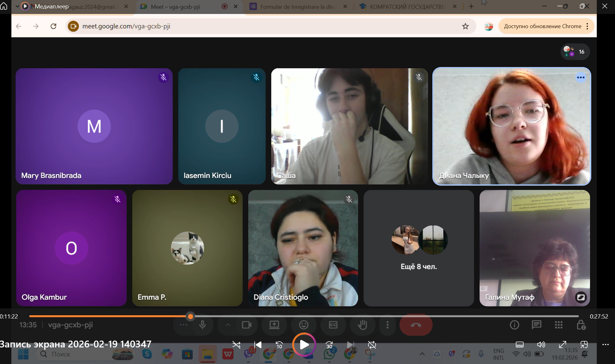Toggle shuffle playback mode
The height and width of the screenshot is (364, 615).
click(236, 345)
